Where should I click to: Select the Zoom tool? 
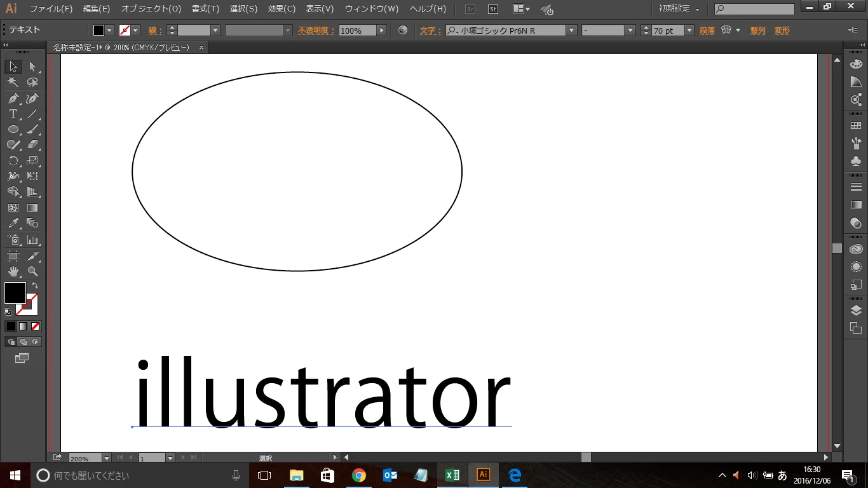(32, 271)
